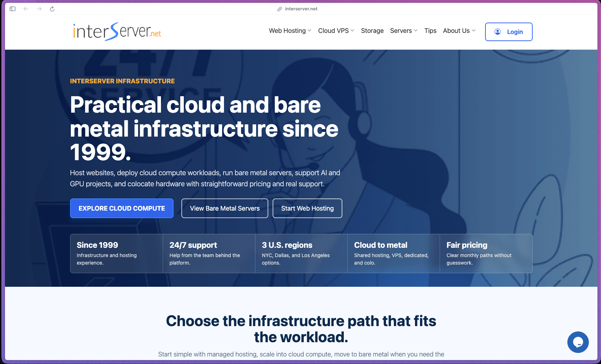Open the About Us menu
The width and height of the screenshot is (601, 364).
point(459,31)
